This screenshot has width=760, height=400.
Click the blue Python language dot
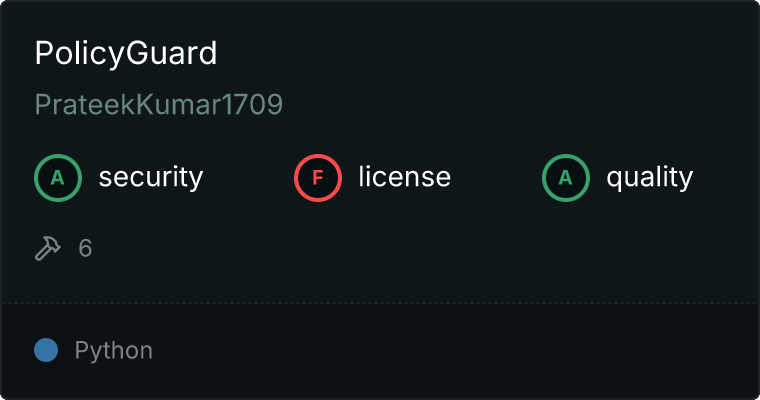coord(46,350)
